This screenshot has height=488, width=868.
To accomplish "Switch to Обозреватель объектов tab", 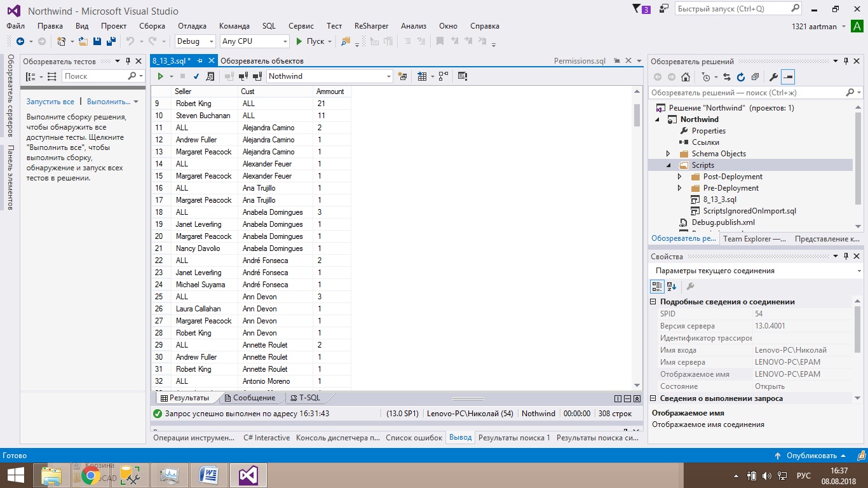I will (x=262, y=61).
